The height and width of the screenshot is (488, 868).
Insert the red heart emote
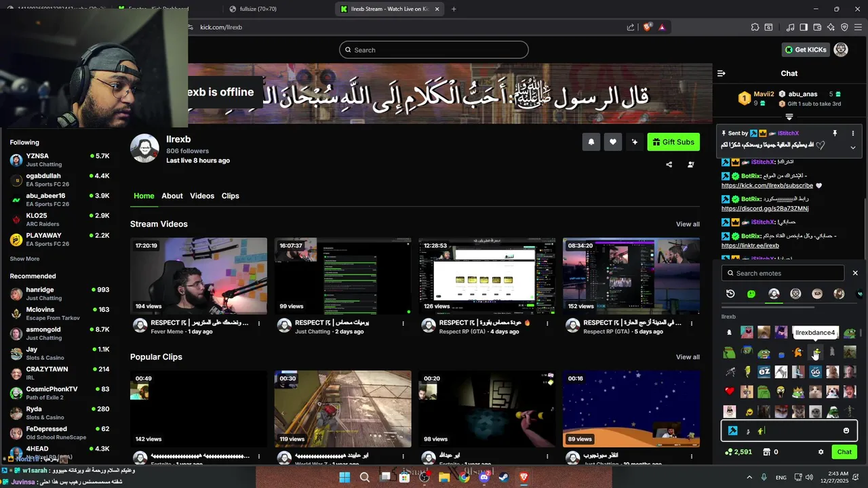click(x=730, y=391)
